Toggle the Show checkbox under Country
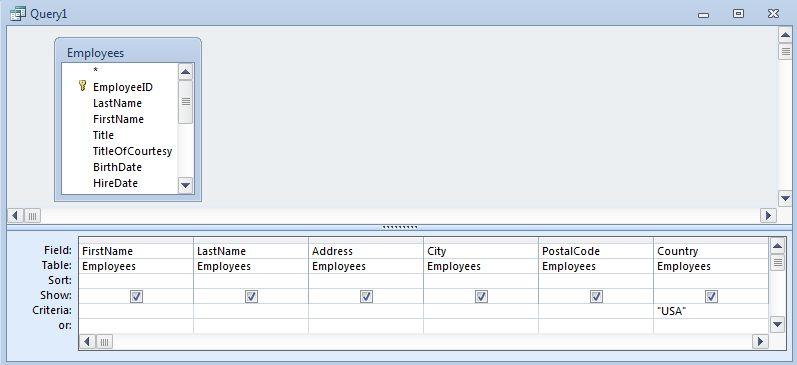797x365 pixels. click(711, 296)
